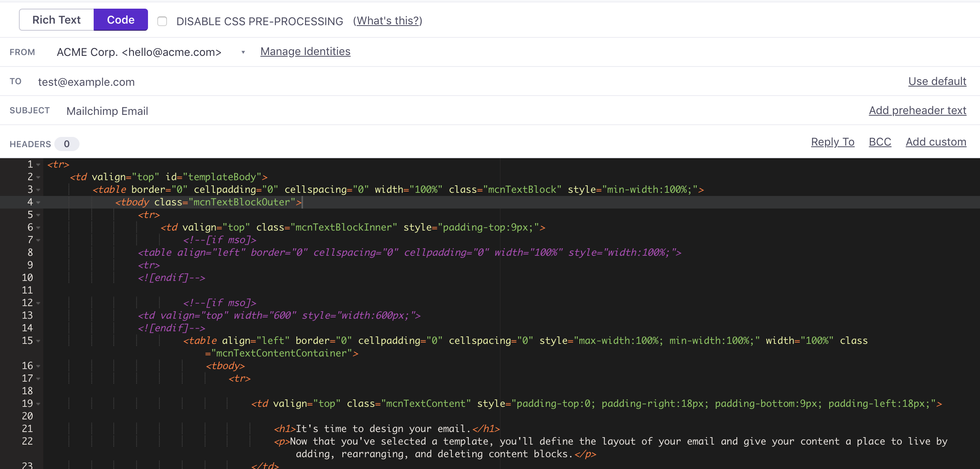
Task: Collapse the tbody fold on line 4
Action: point(38,202)
